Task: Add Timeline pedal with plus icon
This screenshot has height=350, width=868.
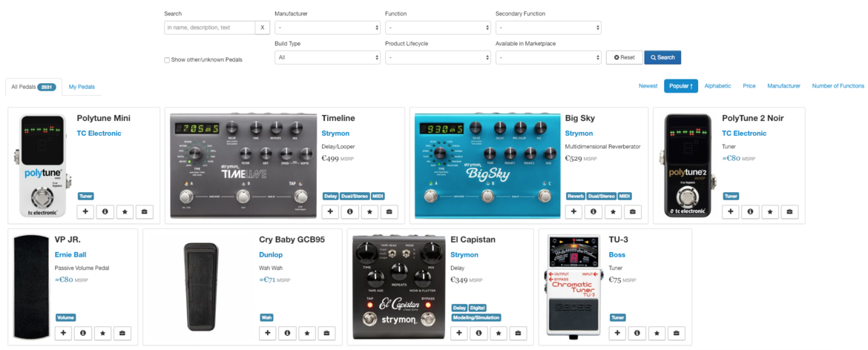Action: pyautogui.click(x=330, y=211)
